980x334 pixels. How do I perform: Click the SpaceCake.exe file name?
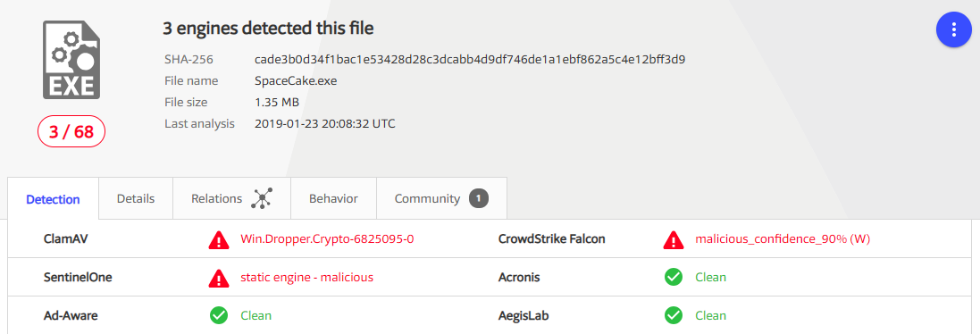[297, 81]
